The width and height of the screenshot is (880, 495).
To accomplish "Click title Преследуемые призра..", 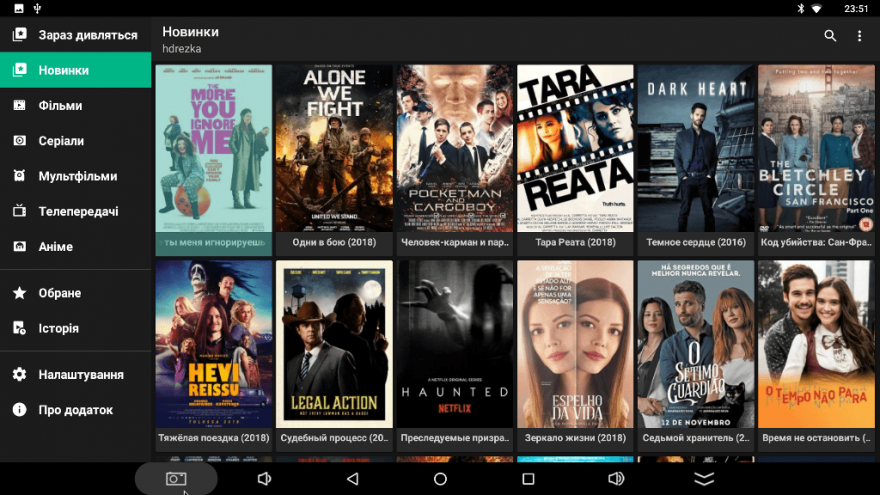I will [455, 438].
